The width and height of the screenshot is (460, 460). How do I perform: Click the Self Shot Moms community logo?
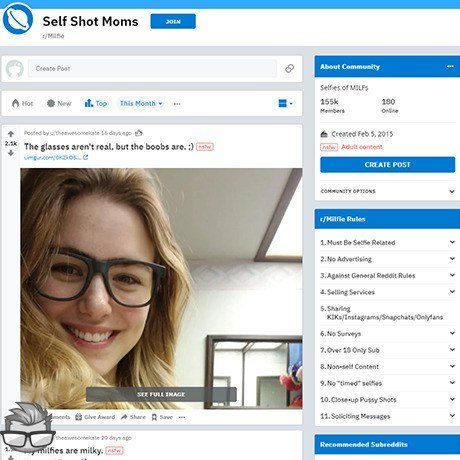[x=18, y=19]
